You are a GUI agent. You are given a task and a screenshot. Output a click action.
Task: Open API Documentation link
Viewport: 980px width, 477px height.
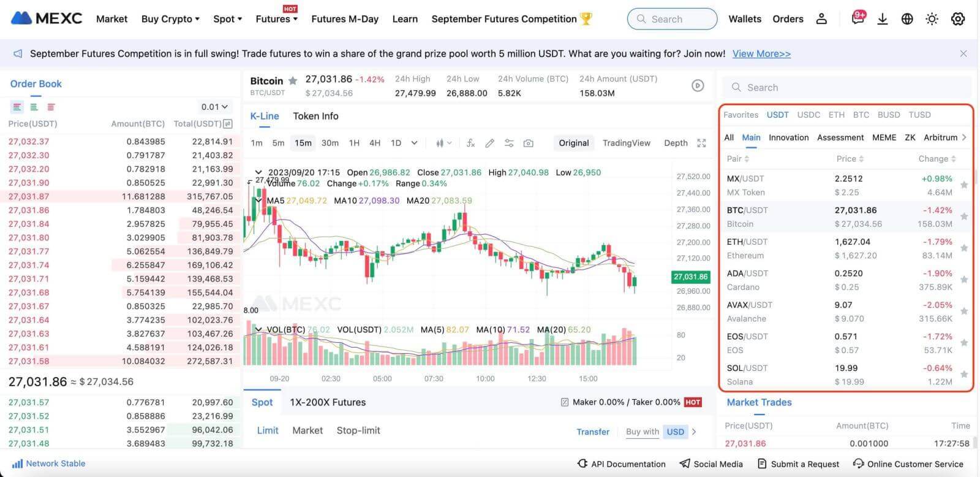pos(622,464)
